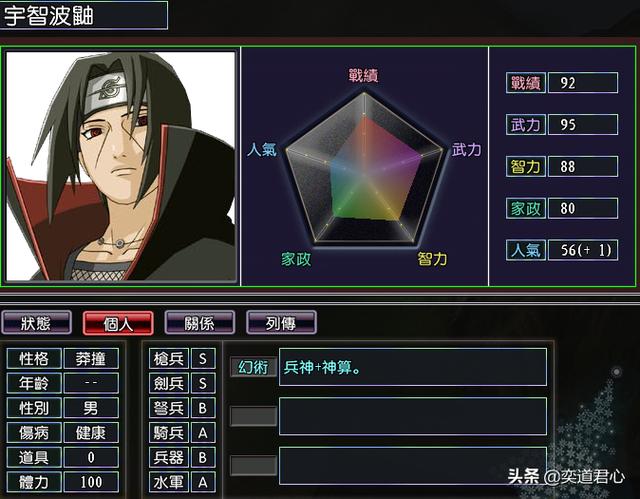Viewport: 640px width, 499px height.
Task: Click the 性格 personality value 莽撞
Action: 91,359
